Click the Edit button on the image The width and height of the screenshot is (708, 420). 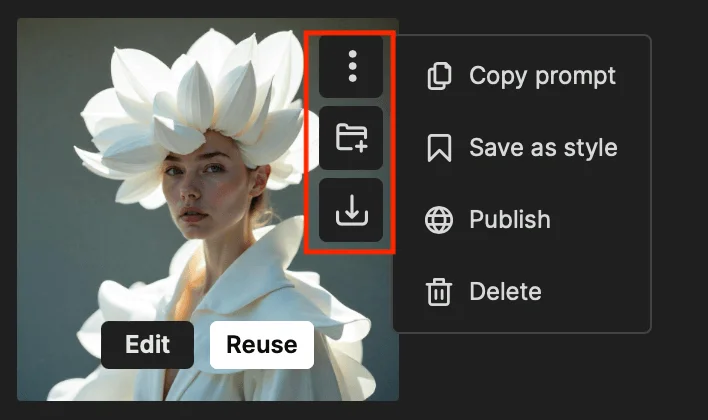tap(148, 345)
